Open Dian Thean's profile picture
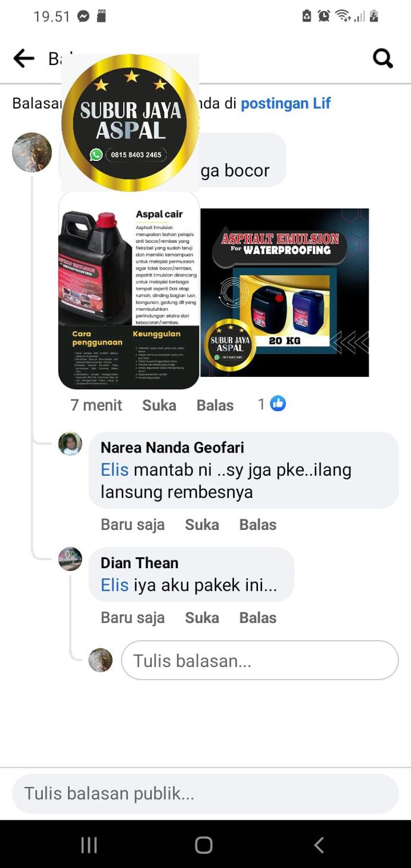Viewport: 411px width, 868px height. (70, 559)
